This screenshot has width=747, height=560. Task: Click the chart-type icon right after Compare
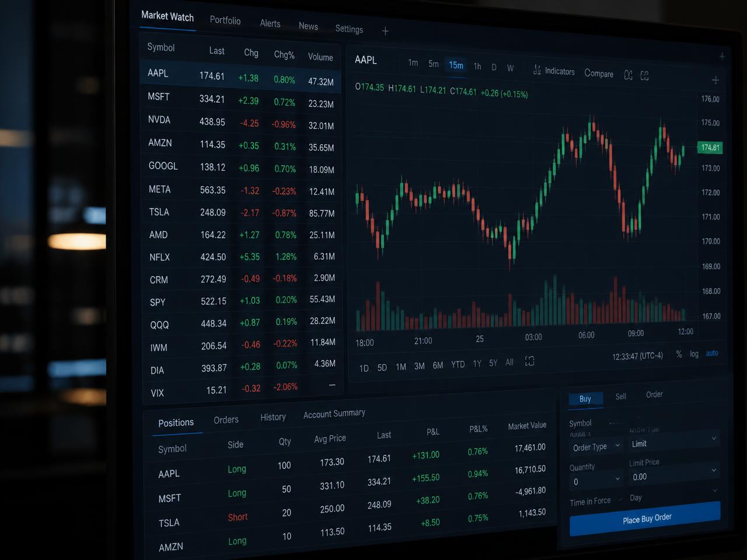click(629, 75)
